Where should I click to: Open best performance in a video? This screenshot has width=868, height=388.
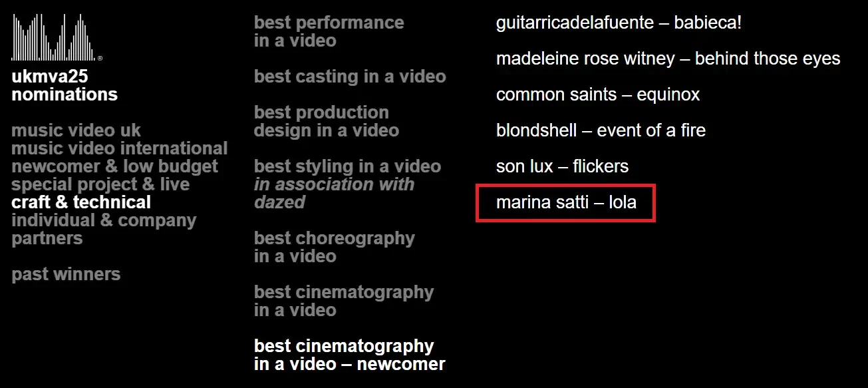point(329,31)
